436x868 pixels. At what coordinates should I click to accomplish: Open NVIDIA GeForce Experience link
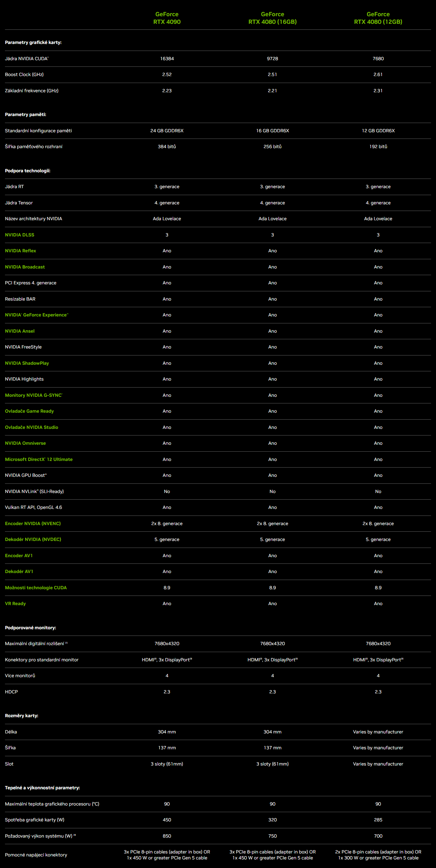click(x=37, y=315)
